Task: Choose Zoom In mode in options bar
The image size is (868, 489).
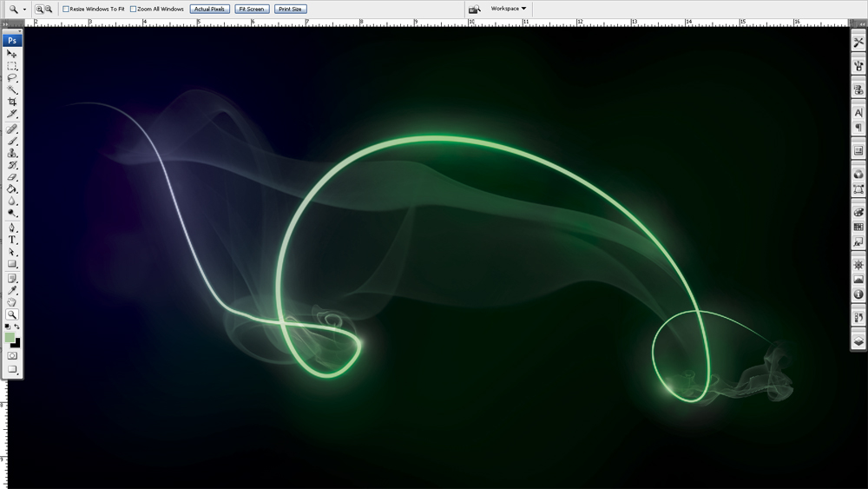Action: tap(39, 9)
